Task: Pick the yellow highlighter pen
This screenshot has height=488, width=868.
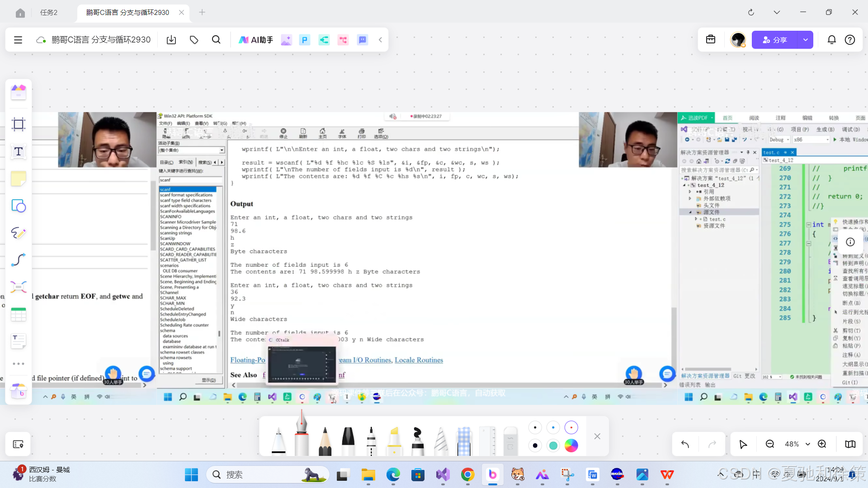Action: (x=394, y=441)
